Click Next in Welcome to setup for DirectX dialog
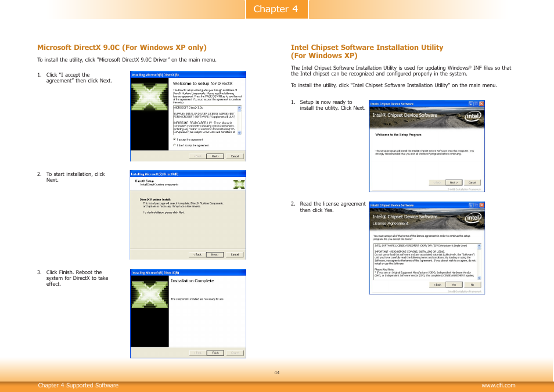The image size is (554, 392). (215, 156)
